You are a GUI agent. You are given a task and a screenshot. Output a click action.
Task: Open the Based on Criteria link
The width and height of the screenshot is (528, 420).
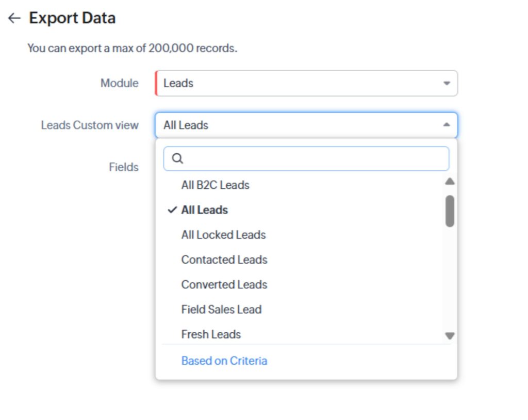pyautogui.click(x=224, y=361)
